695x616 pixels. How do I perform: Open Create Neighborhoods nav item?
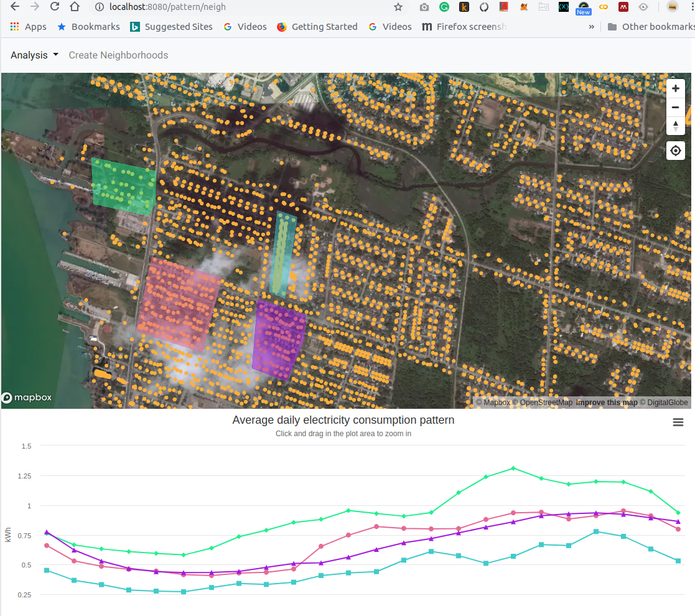point(118,55)
